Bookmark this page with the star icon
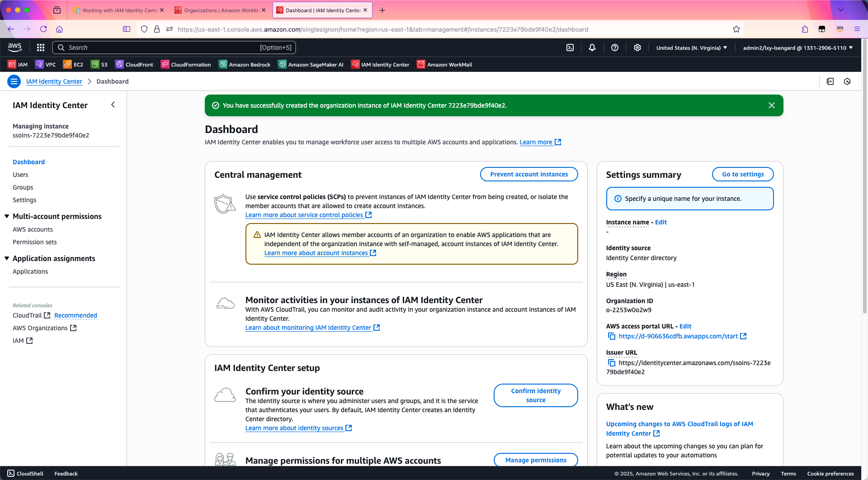 pyautogui.click(x=736, y=29)
